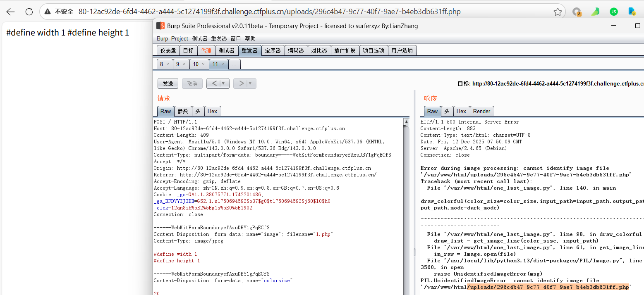Reload the page with refresh icon
This screenshot has height=295, width=644.
tap(29, 12)
